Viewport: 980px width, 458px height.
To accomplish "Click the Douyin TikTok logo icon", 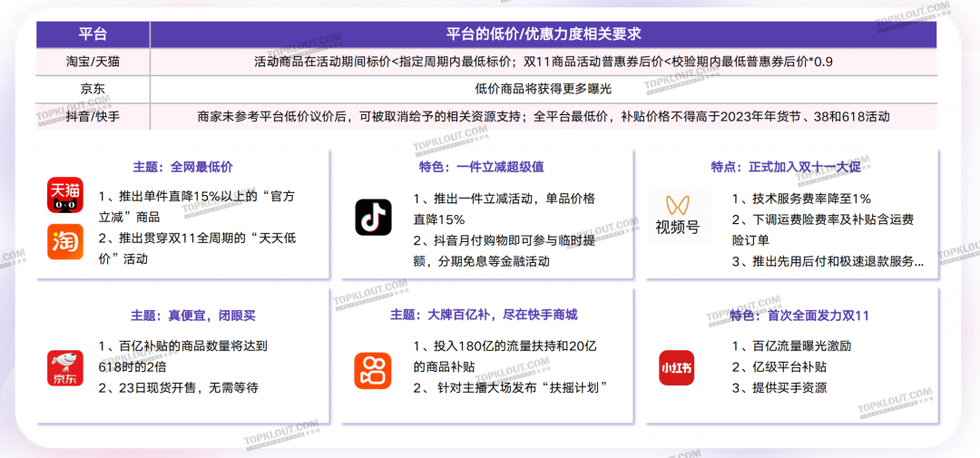I will 373,218.
